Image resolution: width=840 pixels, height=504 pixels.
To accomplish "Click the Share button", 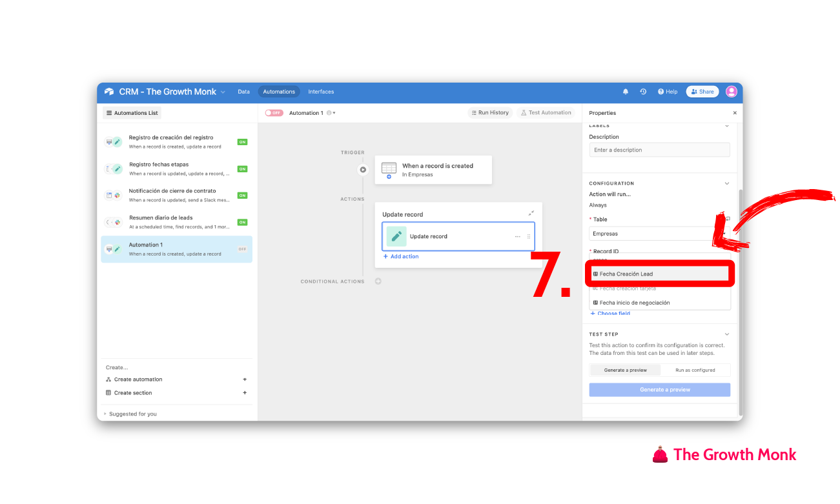I will click(x=702, y=92).
